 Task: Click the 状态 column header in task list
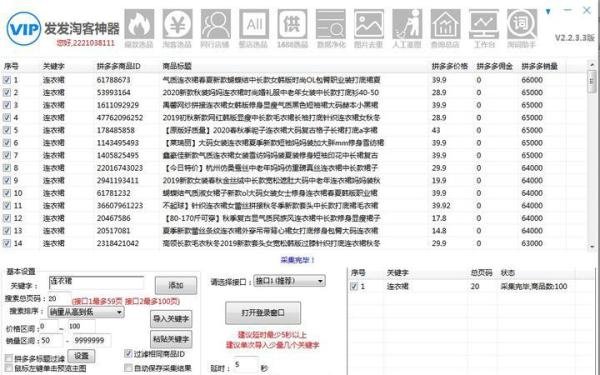508,273
